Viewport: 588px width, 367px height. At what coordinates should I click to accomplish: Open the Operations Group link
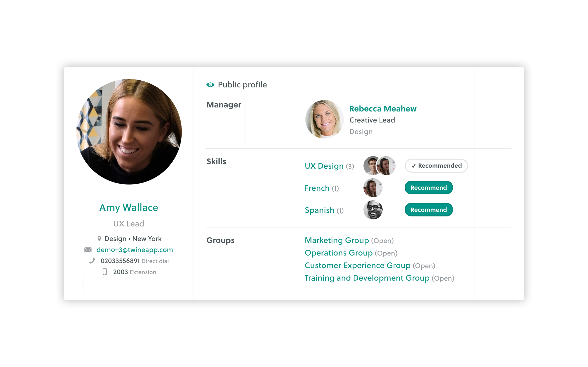339,253
